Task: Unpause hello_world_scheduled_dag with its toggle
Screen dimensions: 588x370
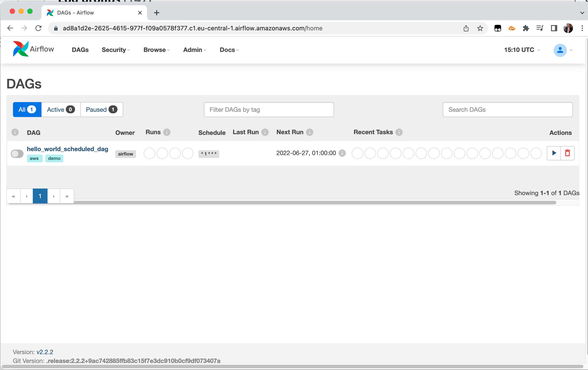Action: (17, 154)
